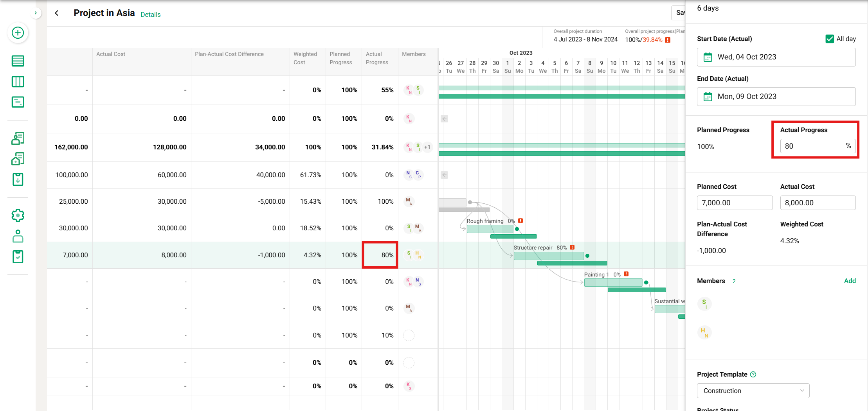Screen dimensions: 868x411
Task: Open the project home icon in sidebar
Action: click(18, 159)
